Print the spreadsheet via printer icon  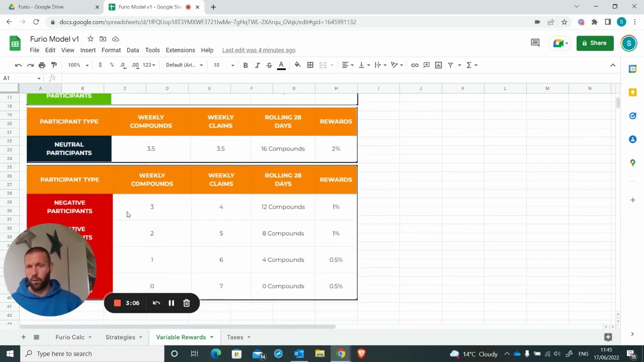42,65
